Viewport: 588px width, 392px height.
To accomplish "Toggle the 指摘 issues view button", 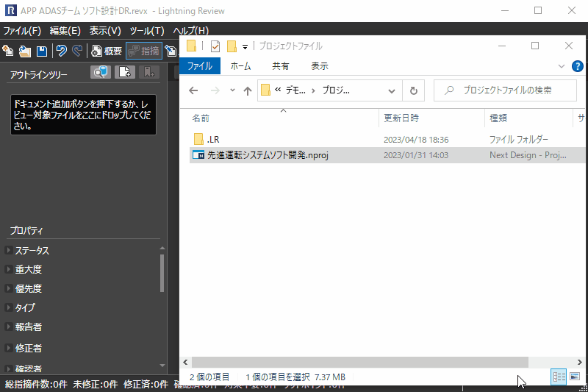I will point(144,51).
